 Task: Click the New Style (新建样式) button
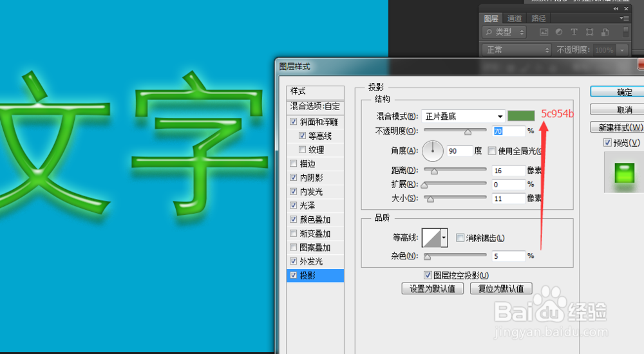coord(618,127)
